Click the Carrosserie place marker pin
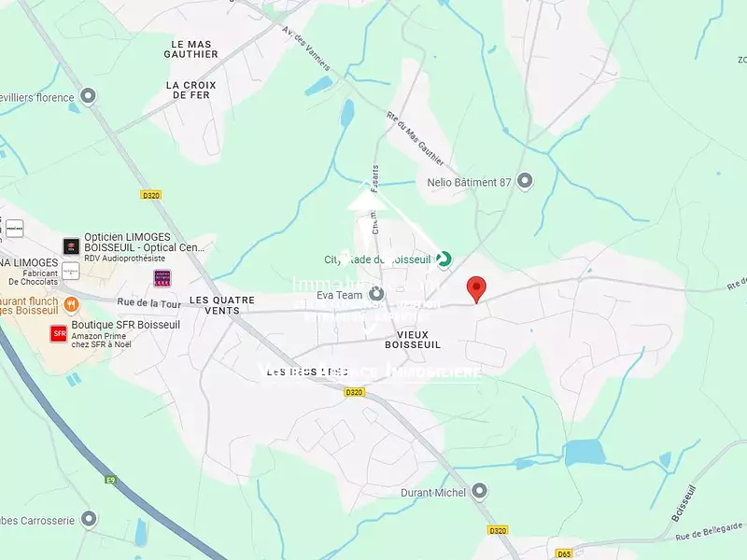This screenshot has width=747, height=560. [89, 520]
